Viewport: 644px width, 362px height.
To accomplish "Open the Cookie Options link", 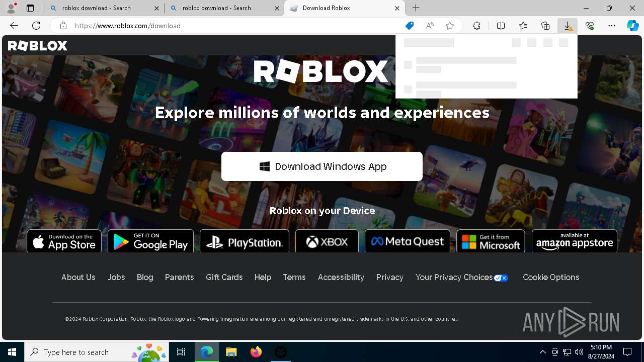I will coord(551,278).
